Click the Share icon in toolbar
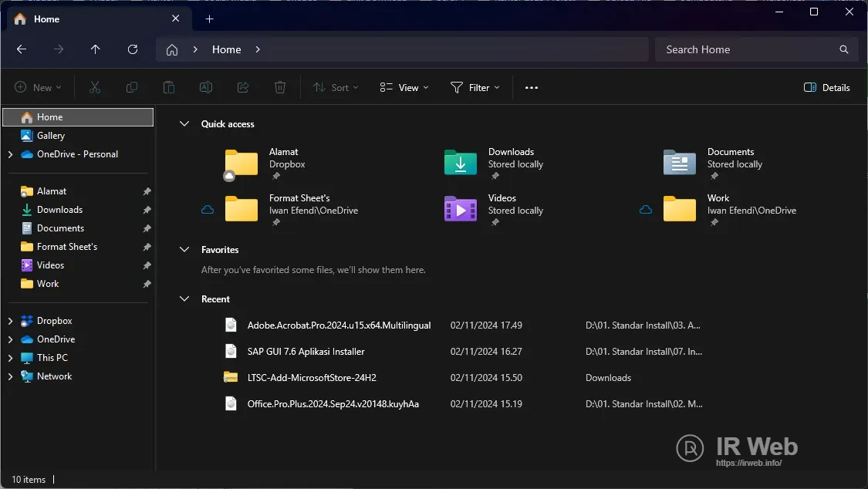The image size is (868, 489). pos(242,87)
